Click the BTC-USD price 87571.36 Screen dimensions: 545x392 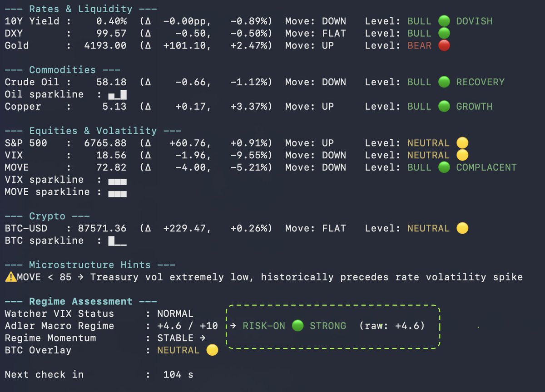click(102, 228)
